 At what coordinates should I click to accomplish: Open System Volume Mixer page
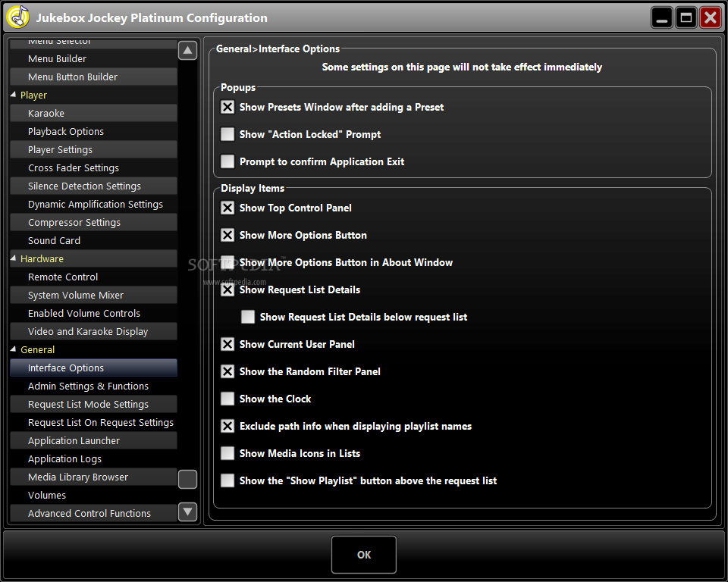click(x=93, y=296)
